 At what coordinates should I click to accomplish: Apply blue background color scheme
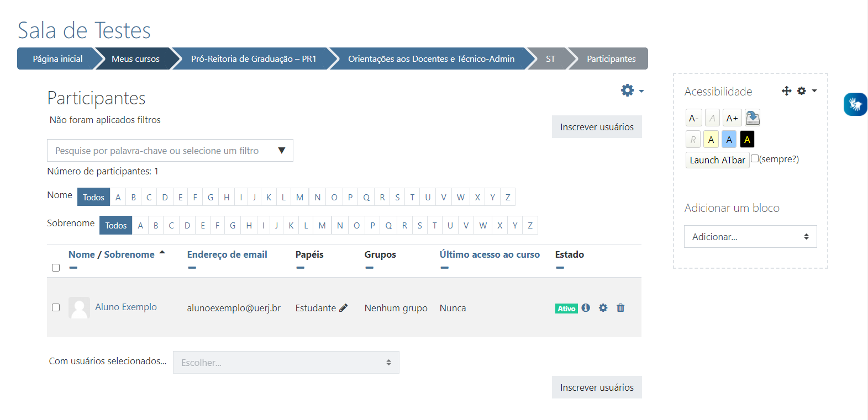729,140
